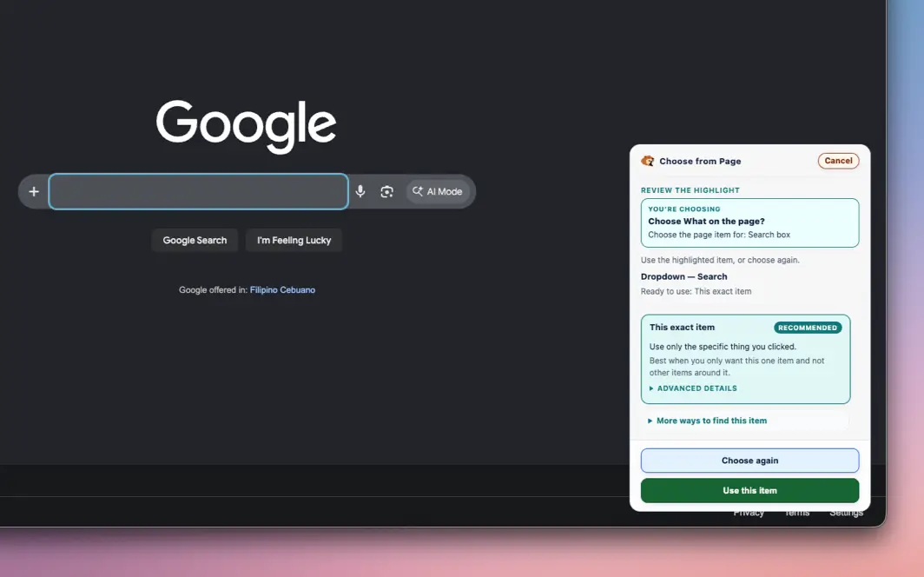Click the 'Dropdown — Search' label
This screenshot has height=577, width=924.
point(683,276)
